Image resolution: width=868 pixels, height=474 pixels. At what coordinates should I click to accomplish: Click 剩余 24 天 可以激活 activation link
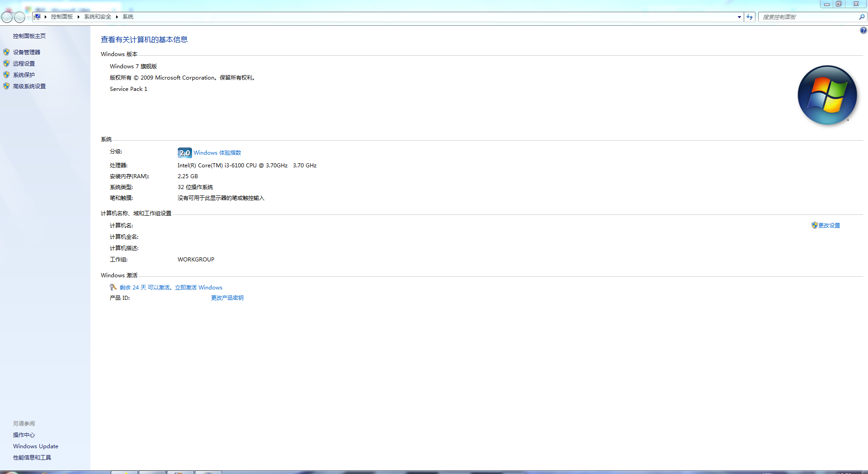[x=171, y=288]
